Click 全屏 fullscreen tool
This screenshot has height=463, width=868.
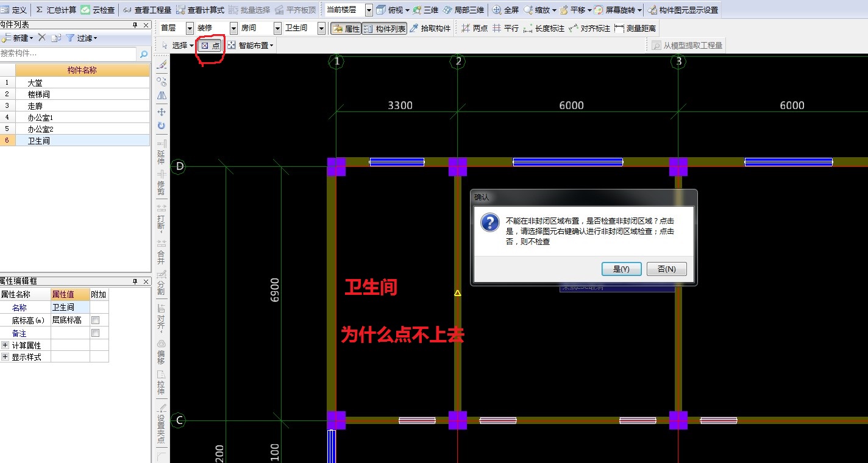coord(505,10)
